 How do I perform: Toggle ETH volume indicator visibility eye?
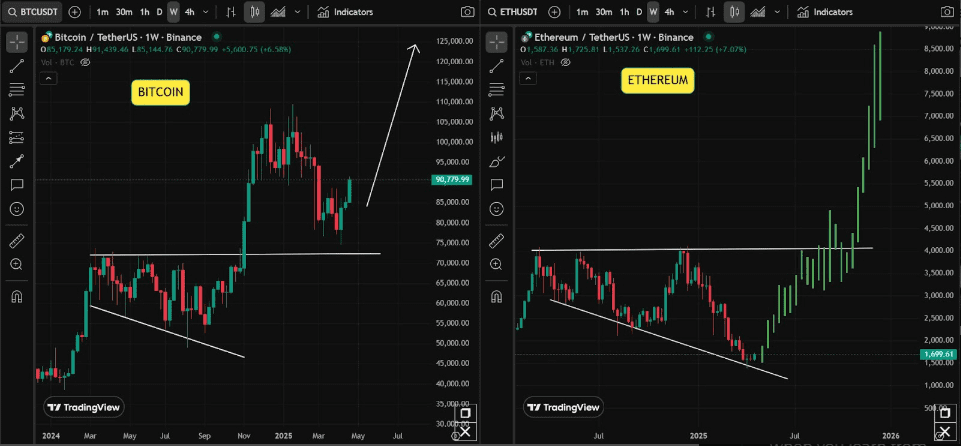tap(566, 62)
